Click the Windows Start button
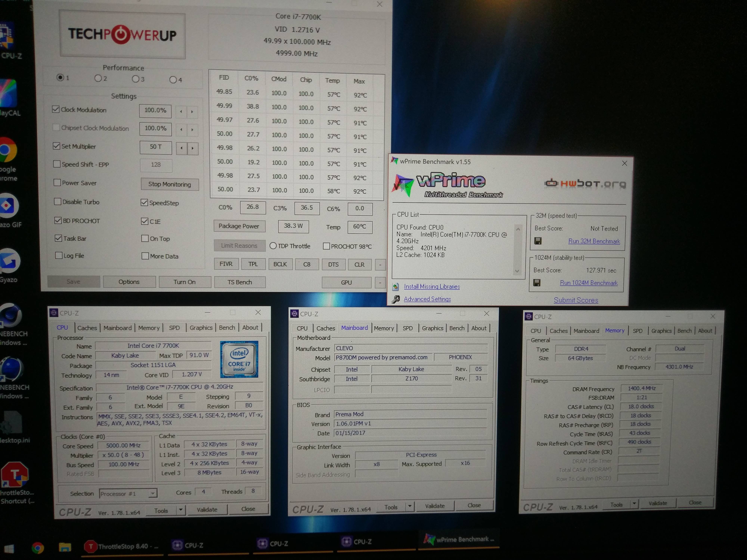Viewport: 747px width, 560px height. (x=9, y=549)
